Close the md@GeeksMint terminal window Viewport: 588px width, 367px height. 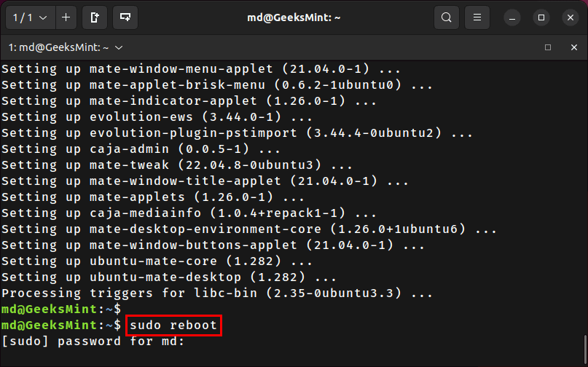pyautogui.click(x=571, y=17)
